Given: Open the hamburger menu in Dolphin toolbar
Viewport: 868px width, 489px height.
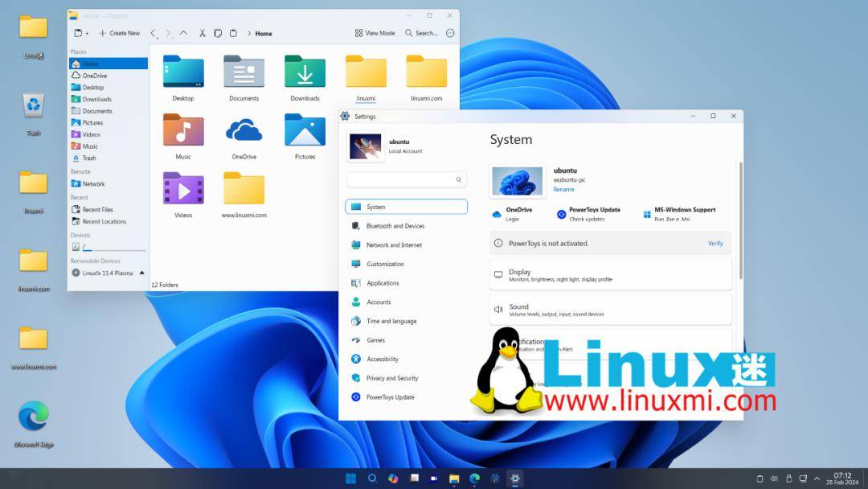Looking at the screenshot, I should pyautogui.click(x=450, y=33).
